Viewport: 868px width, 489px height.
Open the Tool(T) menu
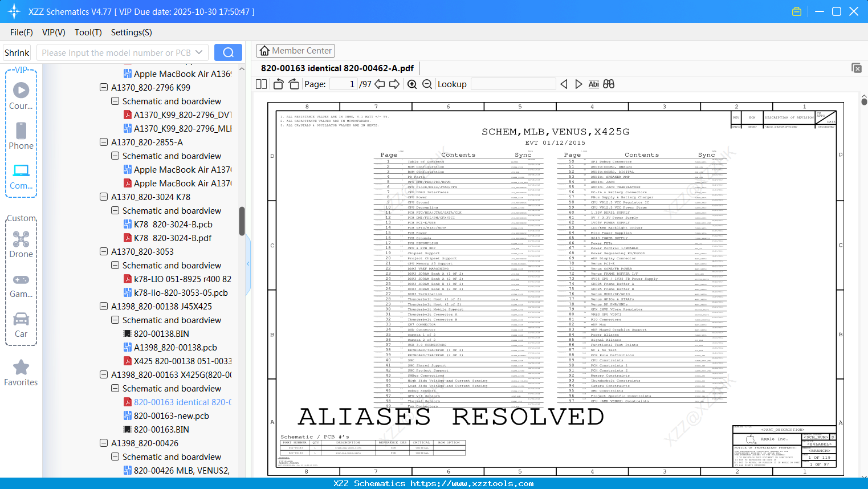88,32
